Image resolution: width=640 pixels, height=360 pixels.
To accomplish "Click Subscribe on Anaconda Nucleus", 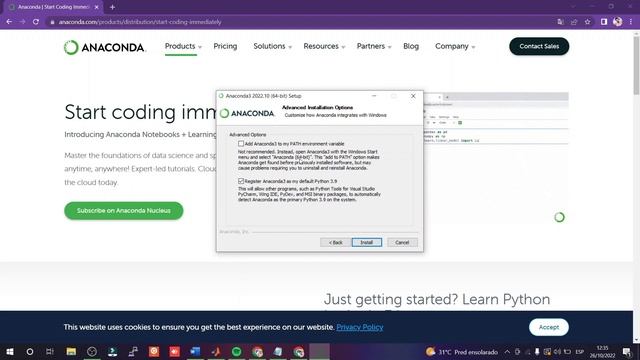I will point(124,211).
